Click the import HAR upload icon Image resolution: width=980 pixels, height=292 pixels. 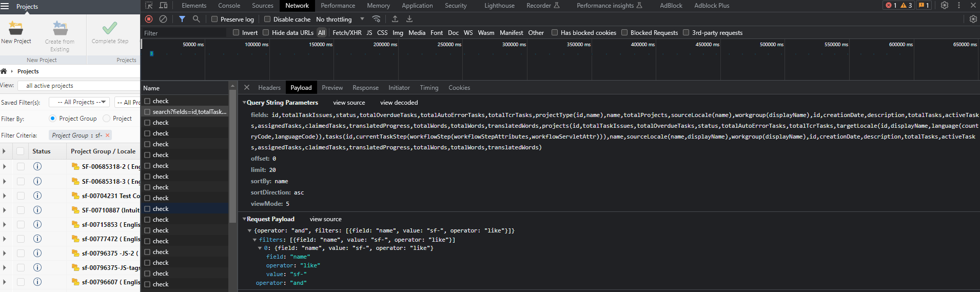[x=395, y=19]
